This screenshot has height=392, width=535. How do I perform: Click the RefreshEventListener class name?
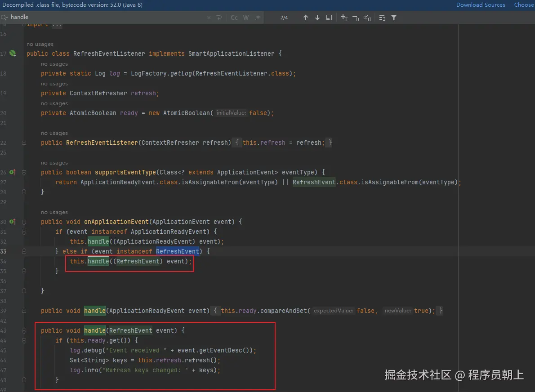coord(109,53)
